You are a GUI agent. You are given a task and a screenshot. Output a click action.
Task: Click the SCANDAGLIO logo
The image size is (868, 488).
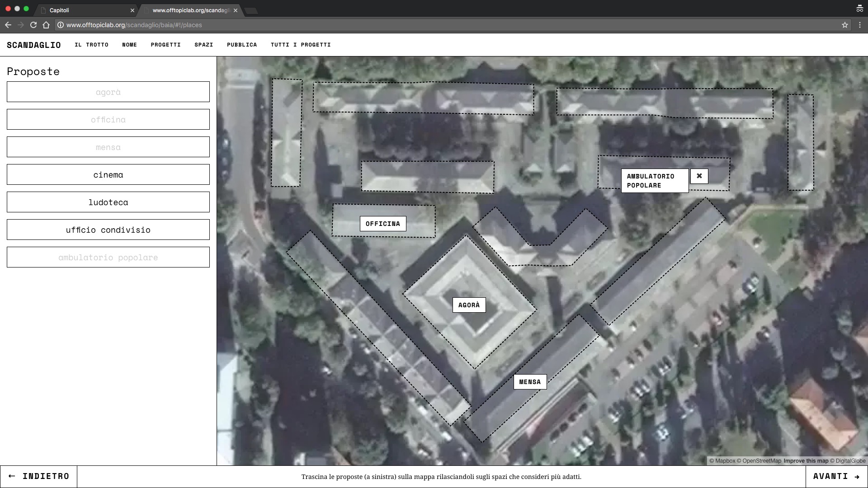pyautogui.click(x=33, y=45)
